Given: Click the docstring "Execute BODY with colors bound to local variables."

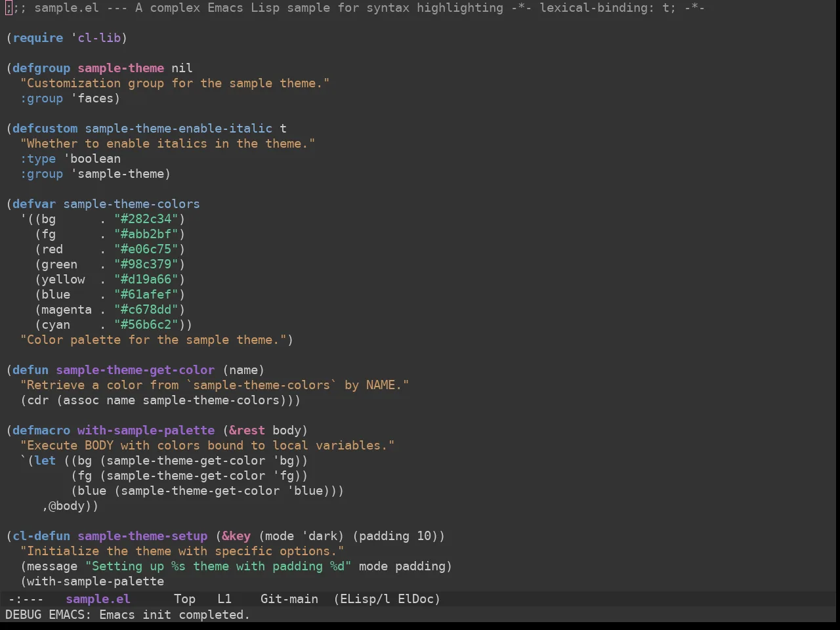Looking at the screenshot, I should coord(207,446).
